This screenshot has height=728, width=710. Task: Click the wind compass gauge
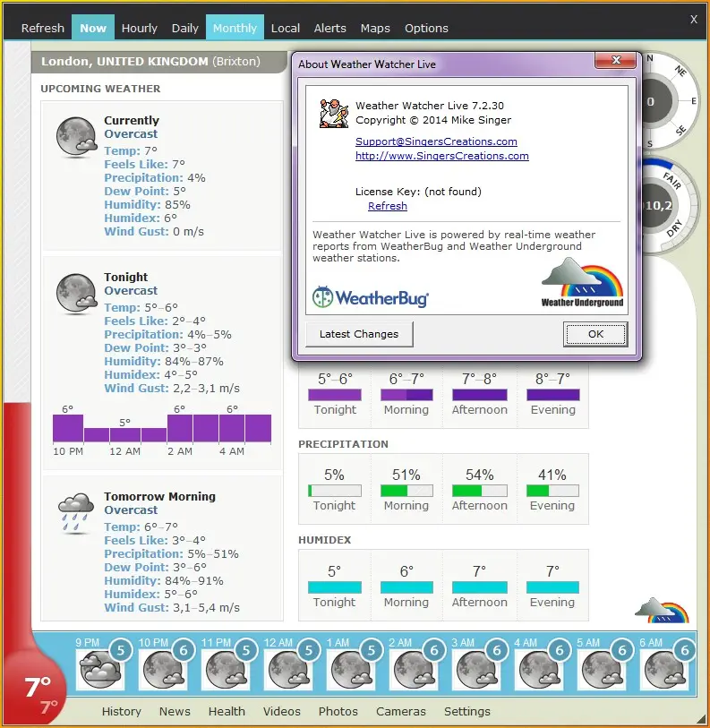[x=671, y=101]
